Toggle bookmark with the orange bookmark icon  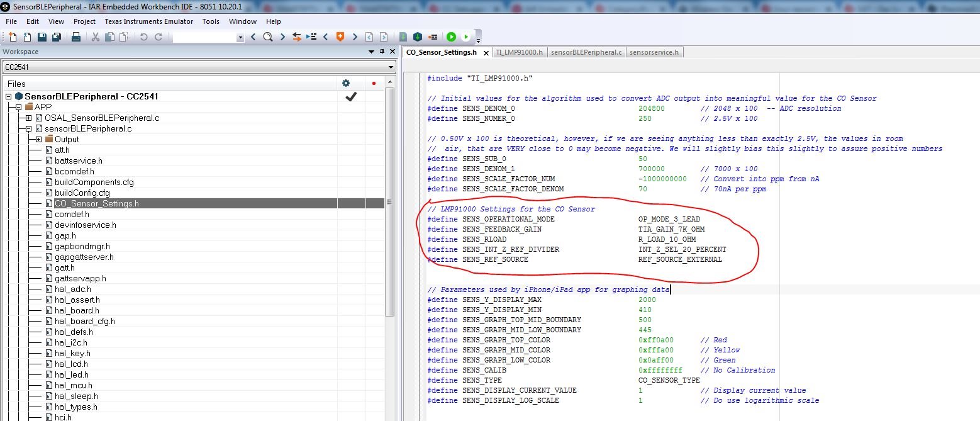[340, 37]
